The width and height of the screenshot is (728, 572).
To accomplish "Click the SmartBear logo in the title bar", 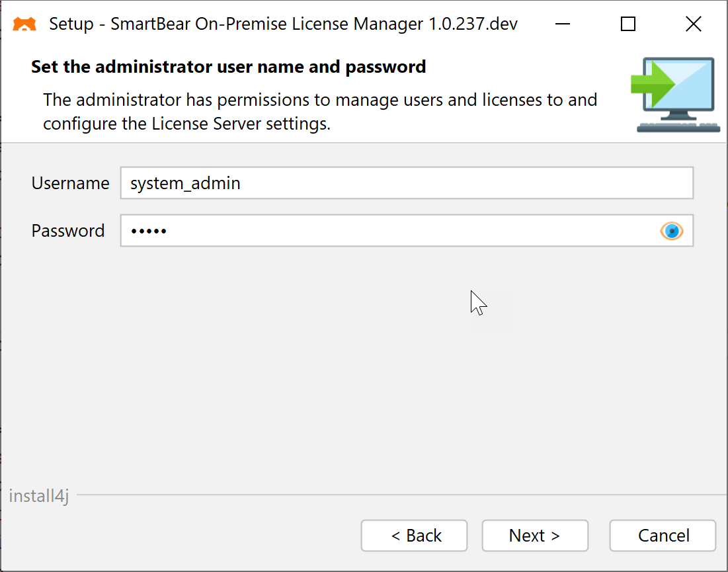I will (x=24, y=24).
